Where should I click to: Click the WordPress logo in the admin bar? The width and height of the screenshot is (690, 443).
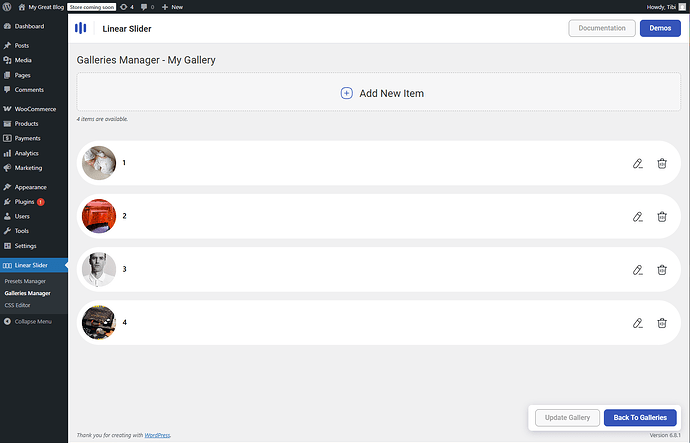pos(7,7)
